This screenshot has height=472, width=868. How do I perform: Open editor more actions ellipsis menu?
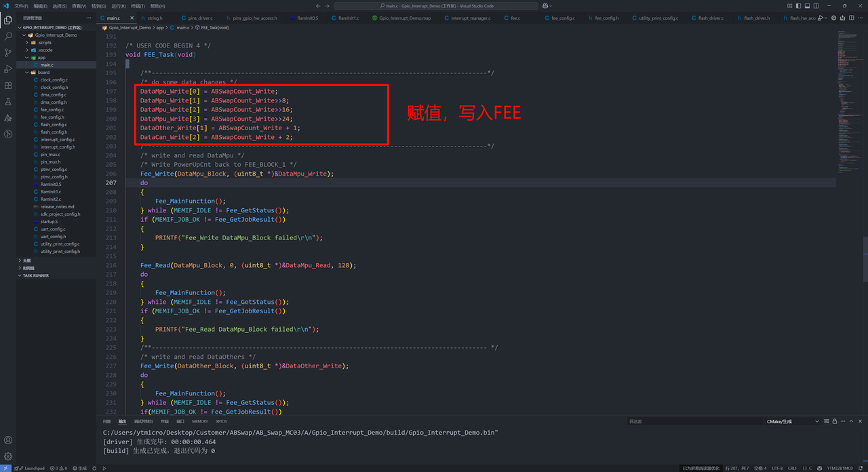point(861,18)
